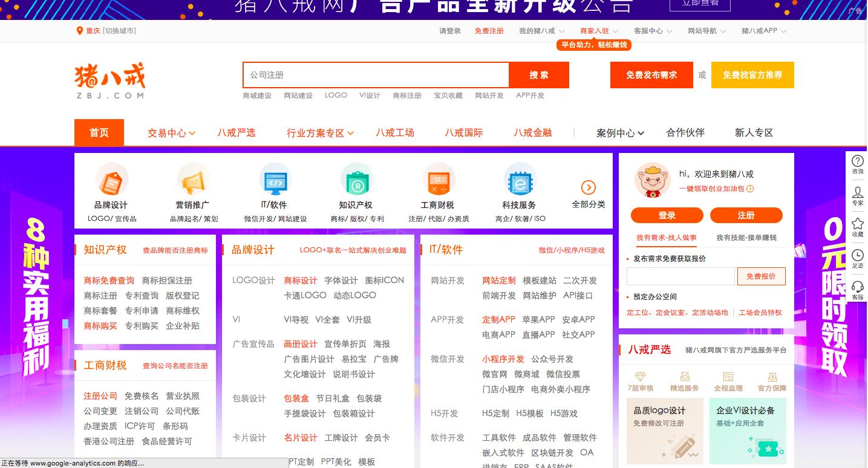The height and width of the screenshot is (468, 868).
Task: Click the 商标免费查询 link
Action: [x=109, y=281]
